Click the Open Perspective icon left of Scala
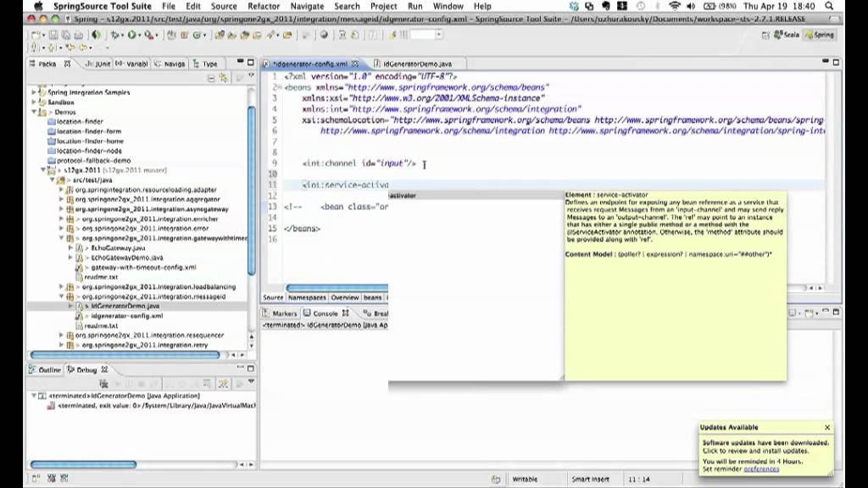Viewport: 868px width, 488px height. 765,35
